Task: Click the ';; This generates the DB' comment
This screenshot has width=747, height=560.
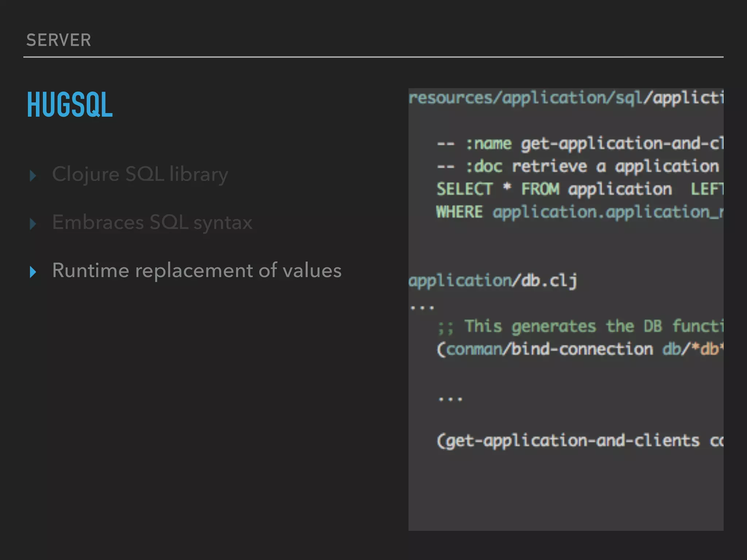Action: [580, 326]
